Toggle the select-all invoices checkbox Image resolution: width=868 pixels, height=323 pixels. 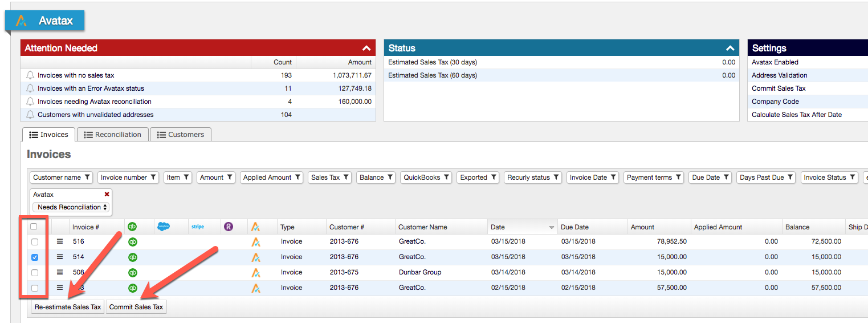(34, 227)
